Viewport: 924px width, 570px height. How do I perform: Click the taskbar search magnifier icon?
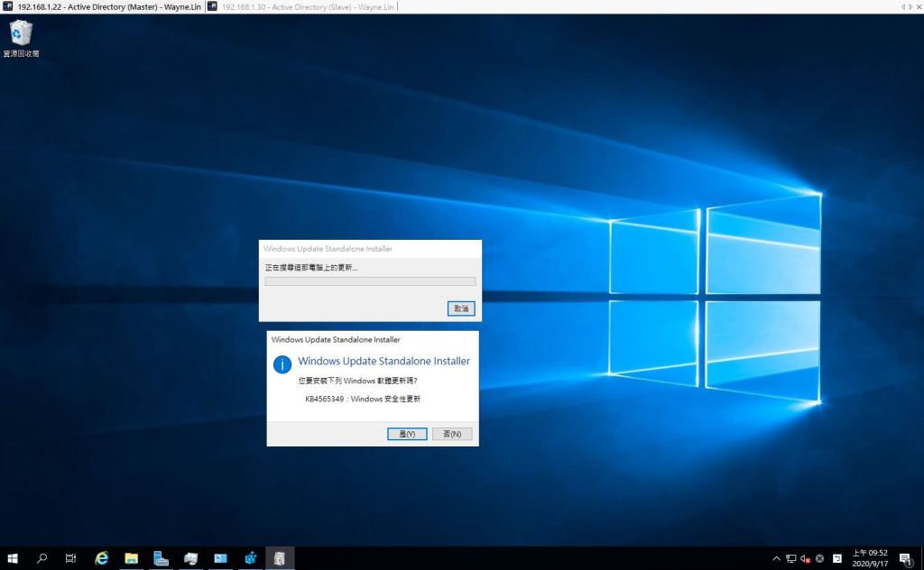coord(42,558)
